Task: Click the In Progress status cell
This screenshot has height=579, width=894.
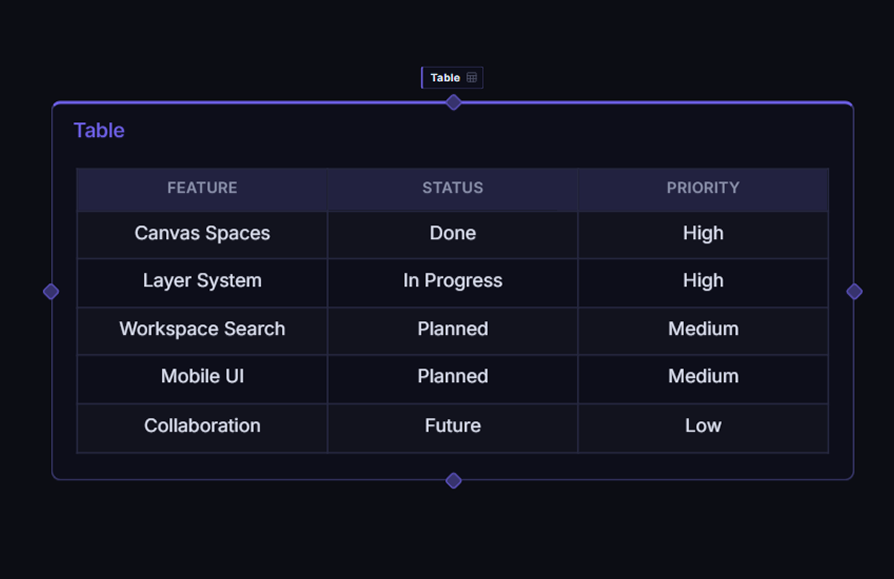Action: [453, 282]
